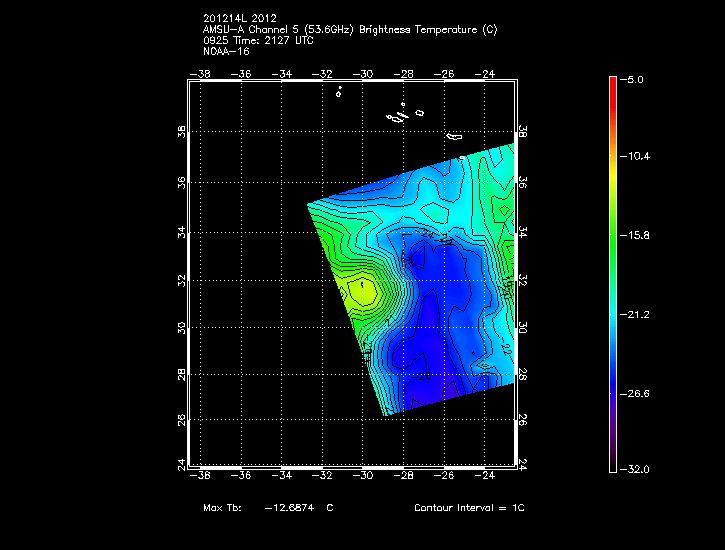725x550 pixels.
Task: Click the -26.6 color bar label
Action: pyautogui.click(x=638, y=393)
